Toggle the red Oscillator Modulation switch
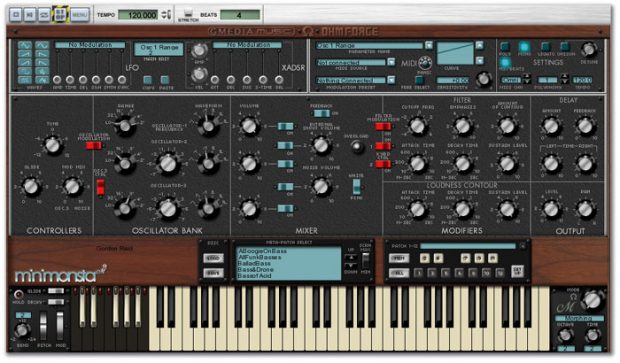Viewport: 620px width, 363px height. tap(94, 146)
